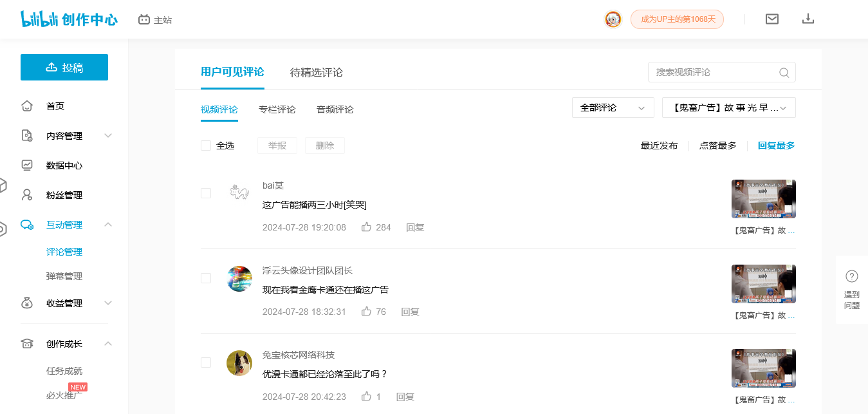The width and height of the screenshot is (868, 414).
Task: Switch to the 专栏评论 tab
Action: pyautogui.click(x=277, y=109)
